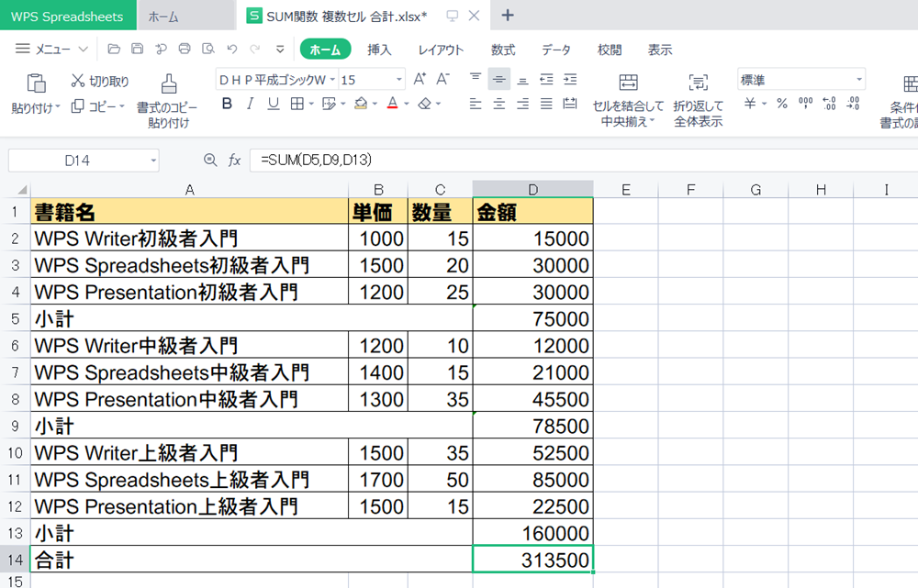The height and width of the screenshot is (588, 918).
Task: Apply percent style format
Action: pos(782,104)
